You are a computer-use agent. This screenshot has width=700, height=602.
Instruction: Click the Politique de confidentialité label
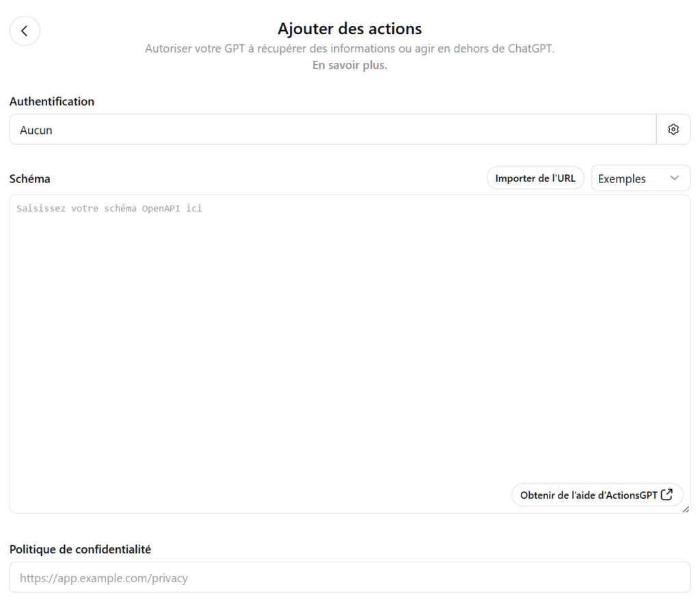(x=80, y=548)
